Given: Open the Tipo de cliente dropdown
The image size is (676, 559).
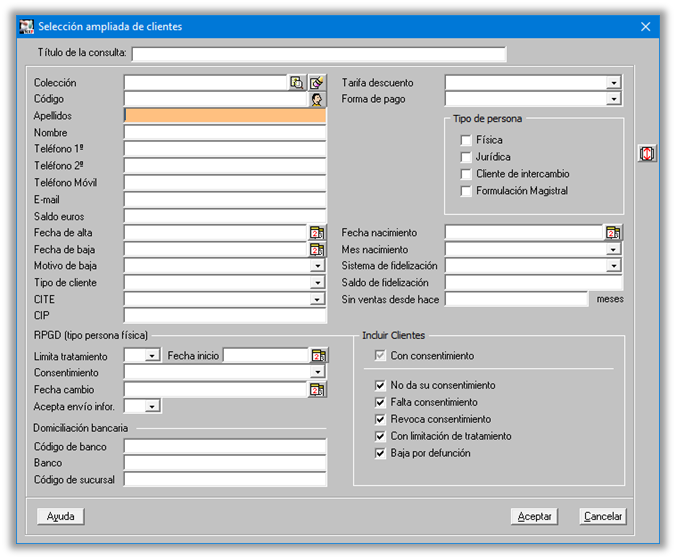Looking at the screenshot, I should (x=317, y=283).
